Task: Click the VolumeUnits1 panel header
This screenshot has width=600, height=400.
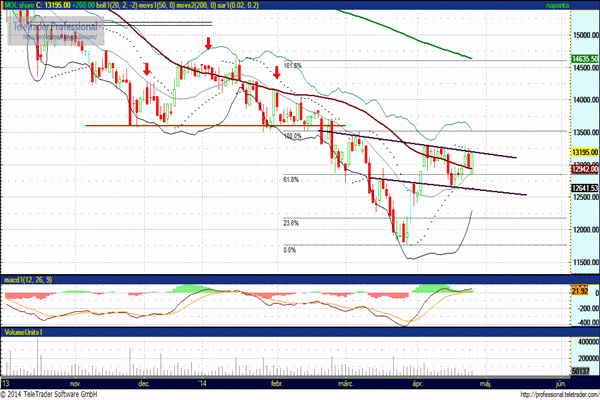Action: click(22, 332)
